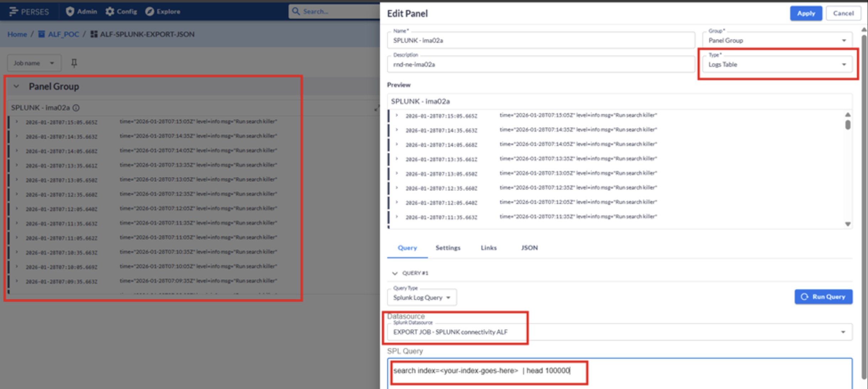Click the magnifier icon in the search bar

[x=296, y=11]
